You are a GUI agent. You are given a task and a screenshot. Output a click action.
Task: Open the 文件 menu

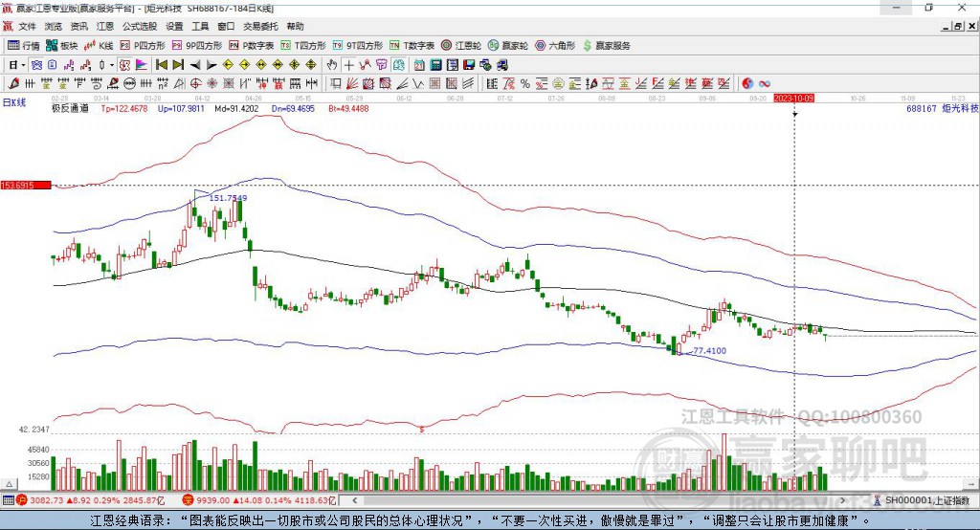pyautogui.click(x=27, y=26)
